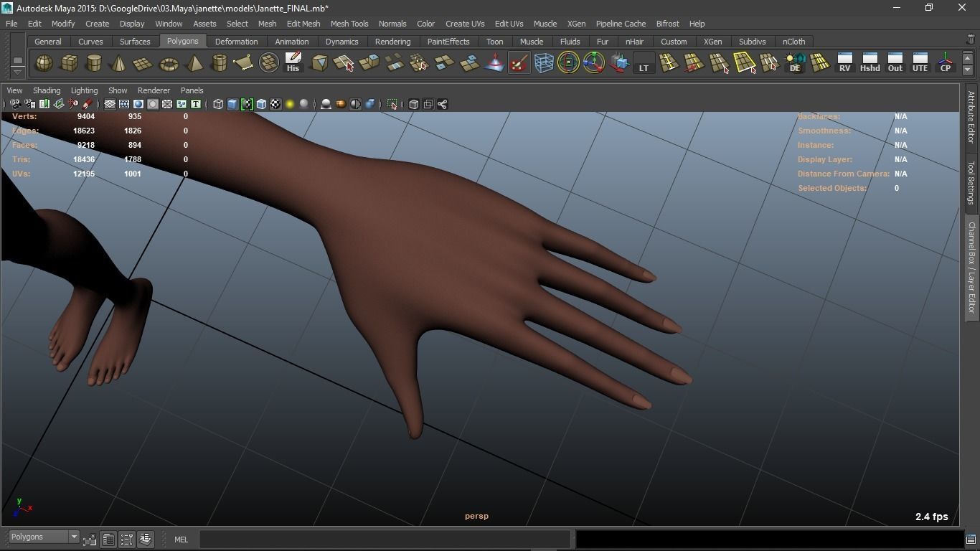Create a polygon torus from the shelf

click(169, 63)
